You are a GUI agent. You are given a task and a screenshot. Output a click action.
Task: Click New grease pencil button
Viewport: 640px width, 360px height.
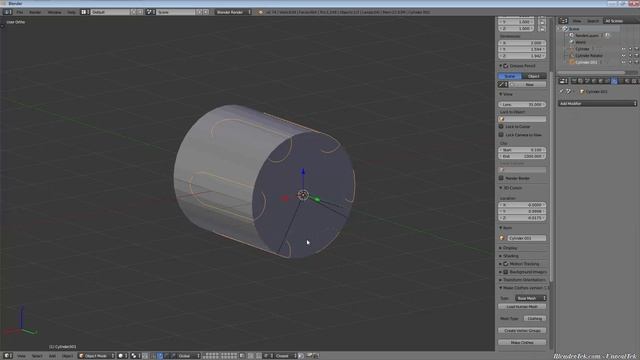tap(529, 84)
